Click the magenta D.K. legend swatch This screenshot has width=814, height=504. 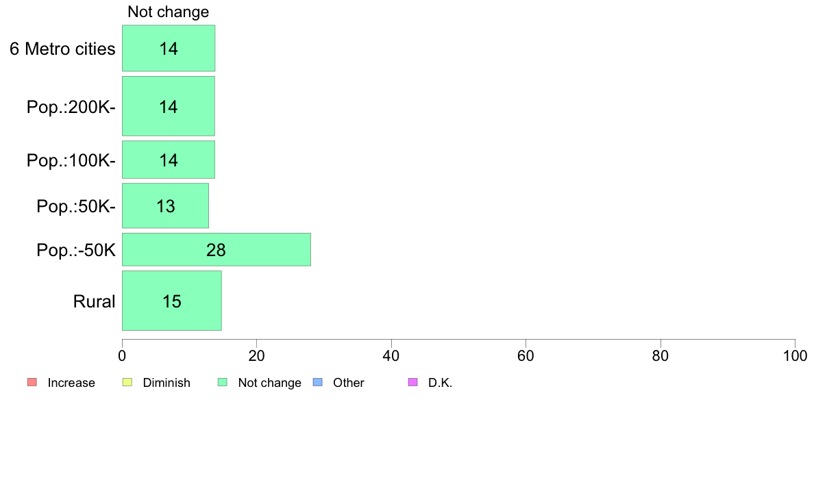pos(412,383)
